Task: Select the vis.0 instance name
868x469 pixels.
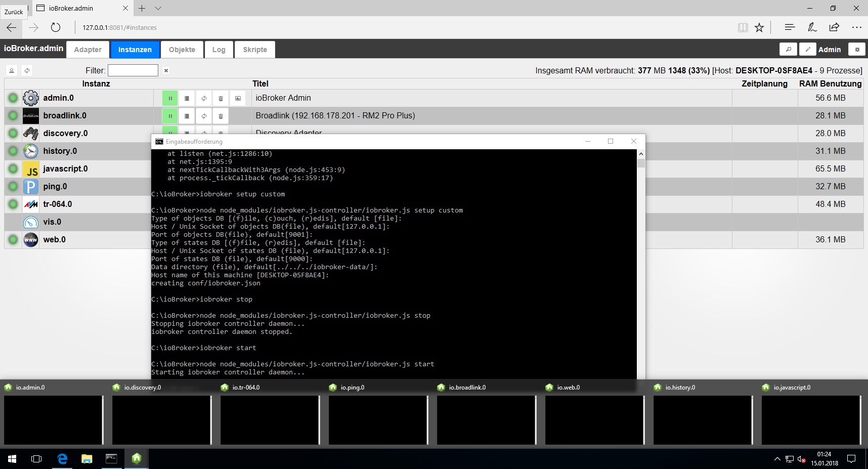Action: coord(52,222)
